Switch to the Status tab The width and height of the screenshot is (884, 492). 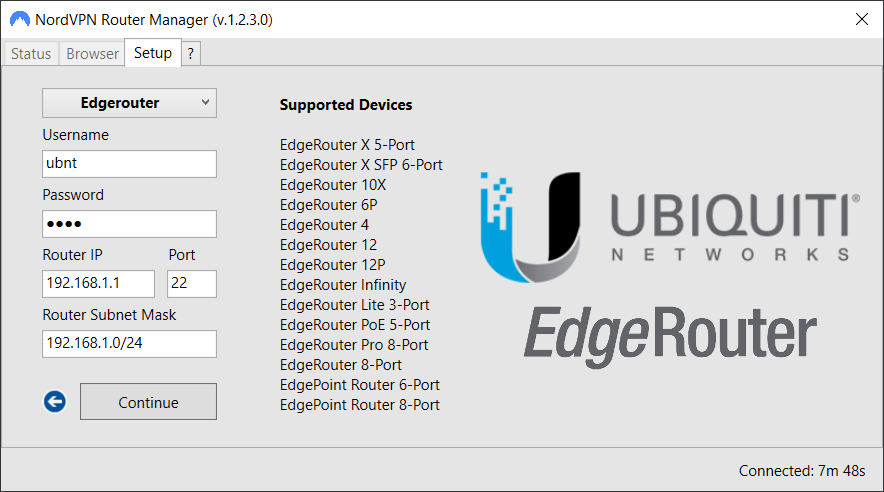(x=31, y=54)
